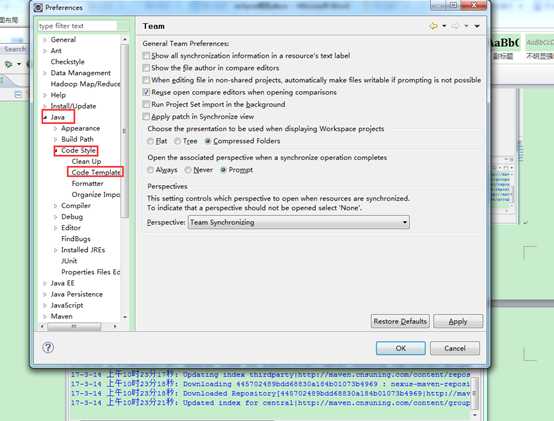554x421 pixels.
Task: Select Checkstyle in preferences tree
Action: [67, 62]
